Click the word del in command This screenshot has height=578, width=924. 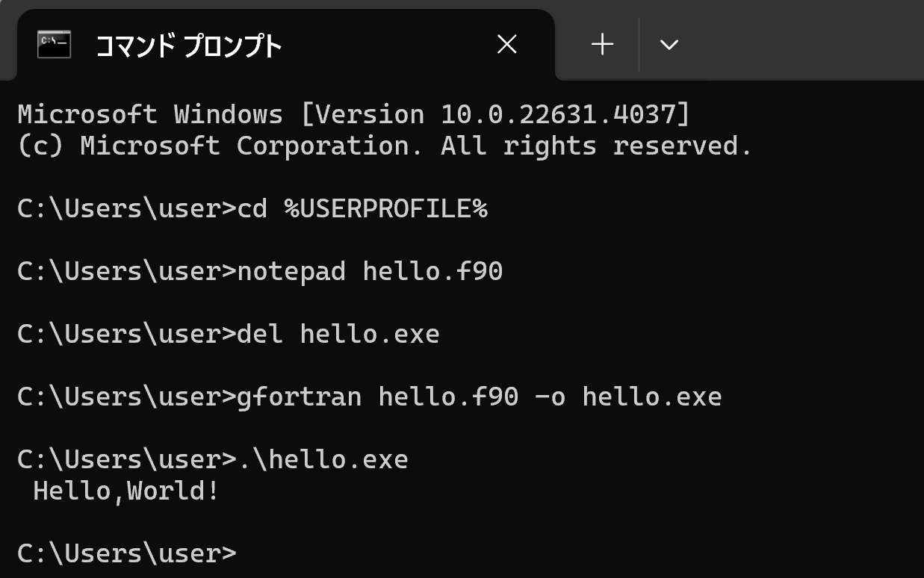point(260,333)
